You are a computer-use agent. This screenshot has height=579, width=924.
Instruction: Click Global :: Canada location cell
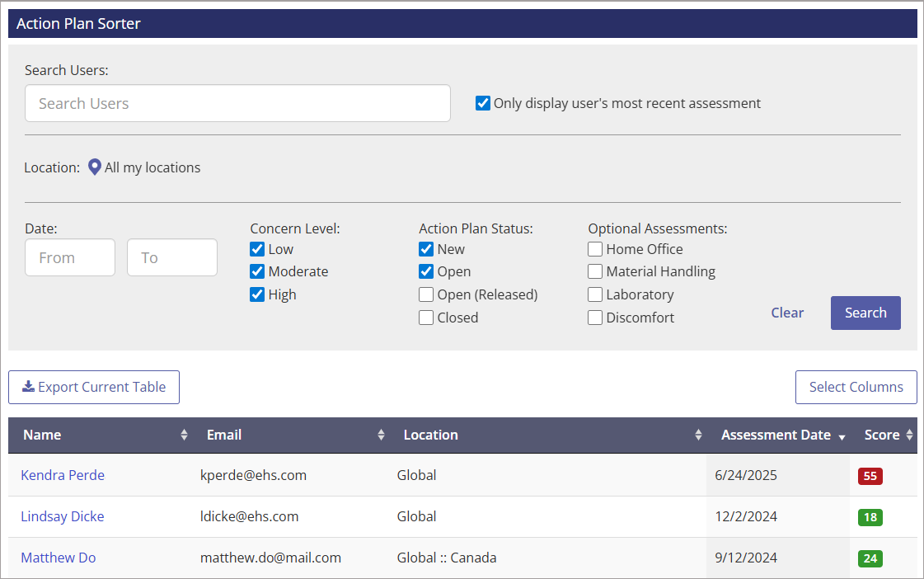(447, 558)
